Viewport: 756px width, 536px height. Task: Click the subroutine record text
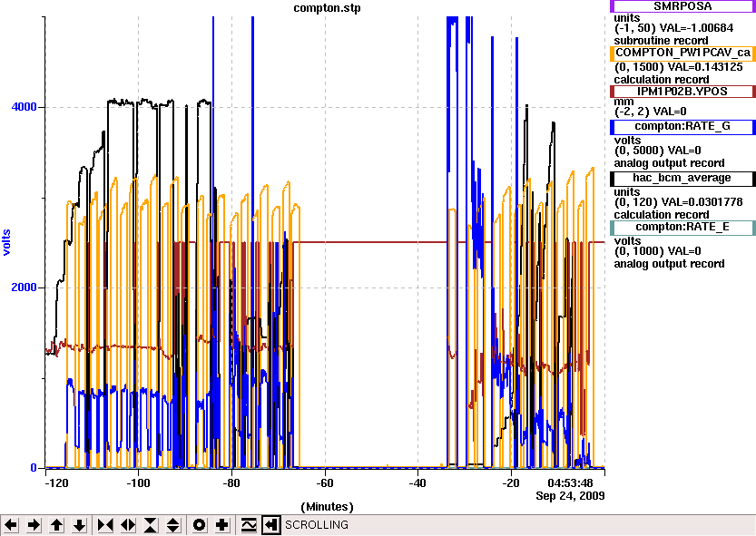click(661, 41)
